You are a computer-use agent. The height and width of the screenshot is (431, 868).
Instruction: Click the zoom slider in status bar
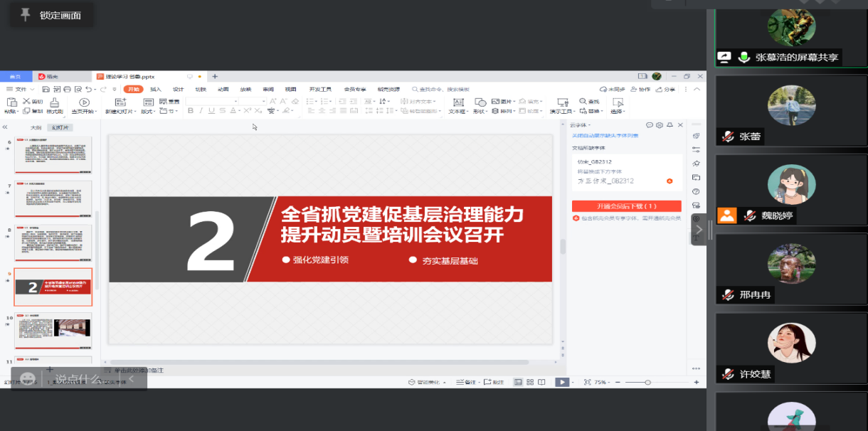point(647,382)
